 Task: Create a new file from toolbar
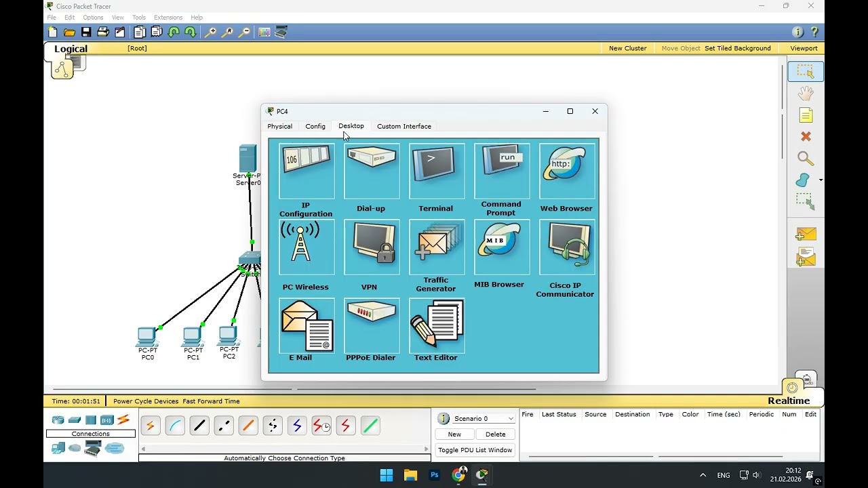click(53, 32)
